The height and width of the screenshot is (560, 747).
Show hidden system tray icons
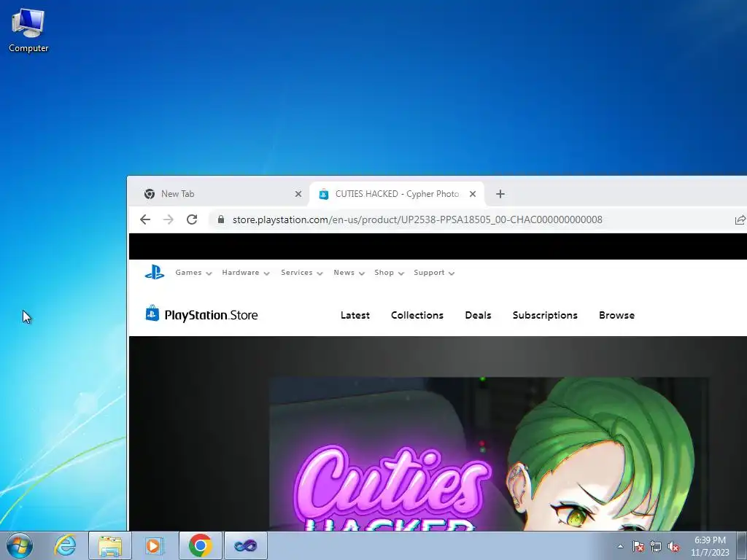[x=620, y=546]
